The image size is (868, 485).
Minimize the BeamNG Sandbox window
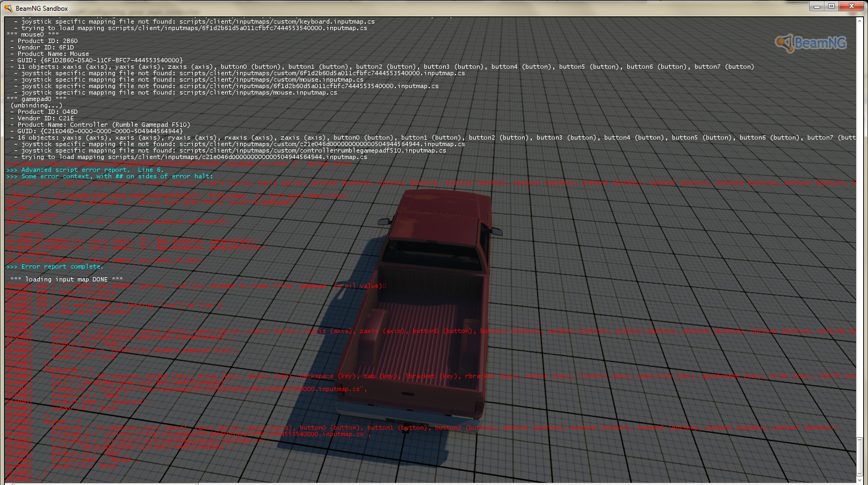(817, 6)
